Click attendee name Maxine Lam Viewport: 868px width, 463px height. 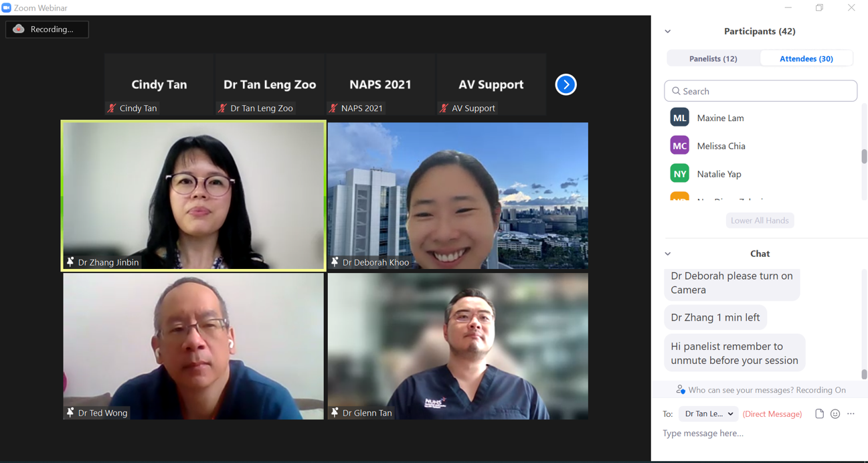point(720,118)
